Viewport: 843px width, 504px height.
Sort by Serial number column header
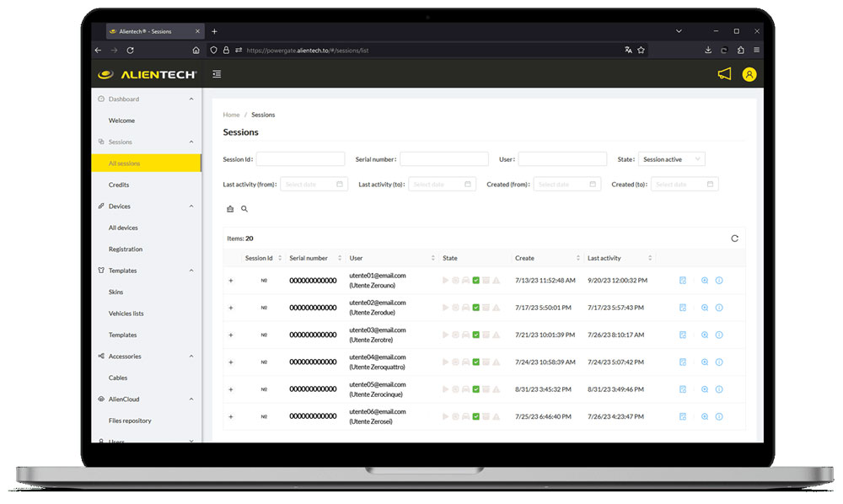[315, 259]
